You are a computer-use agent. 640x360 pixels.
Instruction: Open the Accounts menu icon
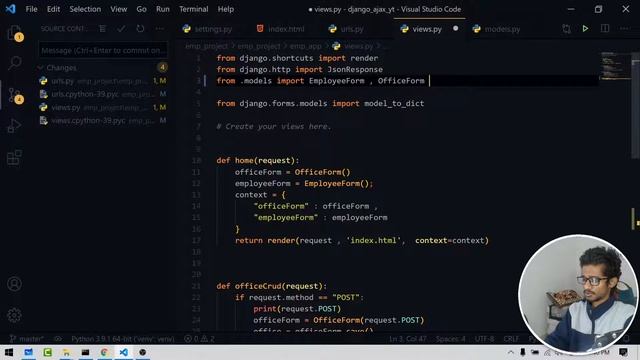15,284
